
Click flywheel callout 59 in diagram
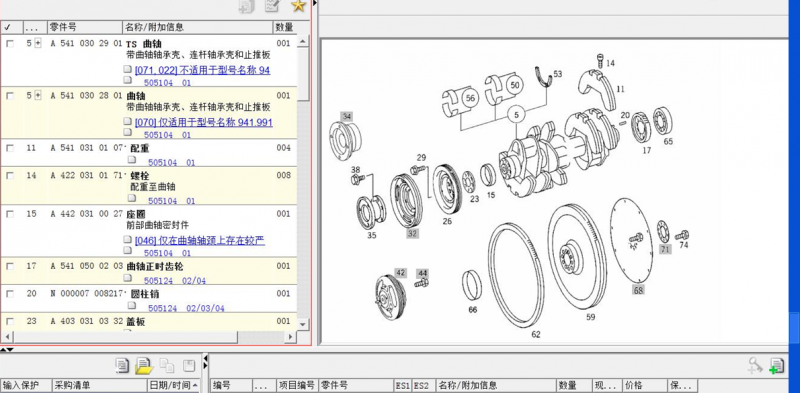[590, 317]
